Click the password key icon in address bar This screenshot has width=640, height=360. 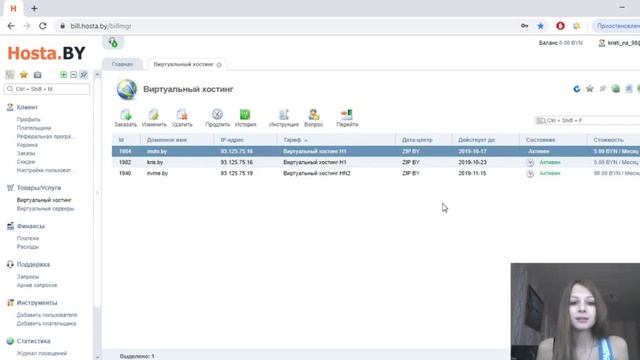[524, 26]
